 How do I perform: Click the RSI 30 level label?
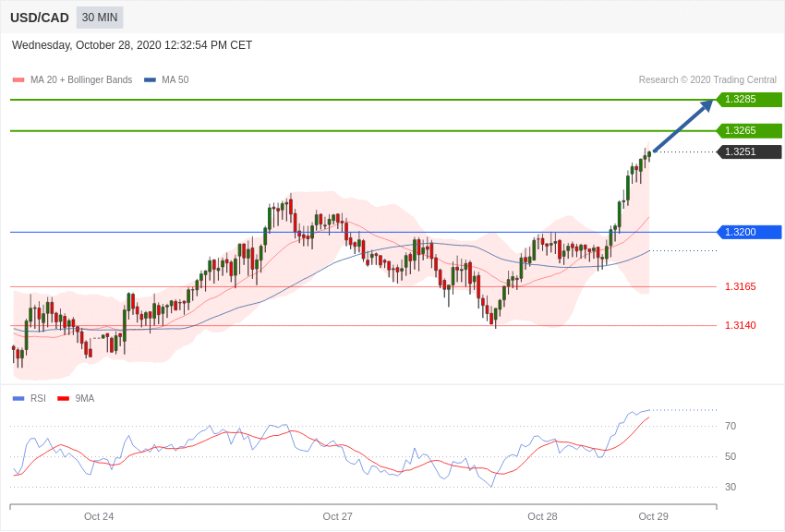click(731, 487)
